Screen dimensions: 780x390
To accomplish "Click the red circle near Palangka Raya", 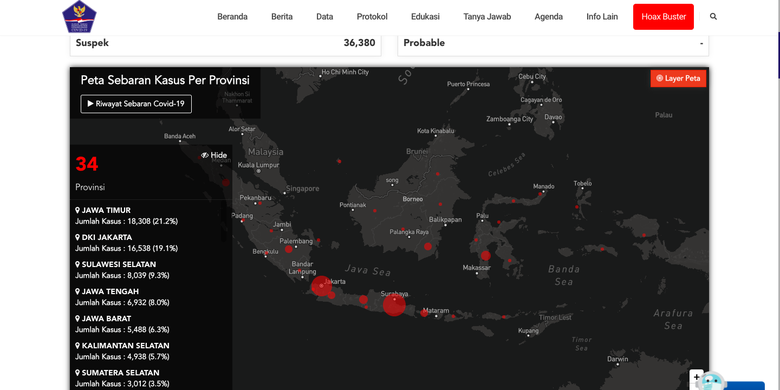I will click(x=428, y=246).
